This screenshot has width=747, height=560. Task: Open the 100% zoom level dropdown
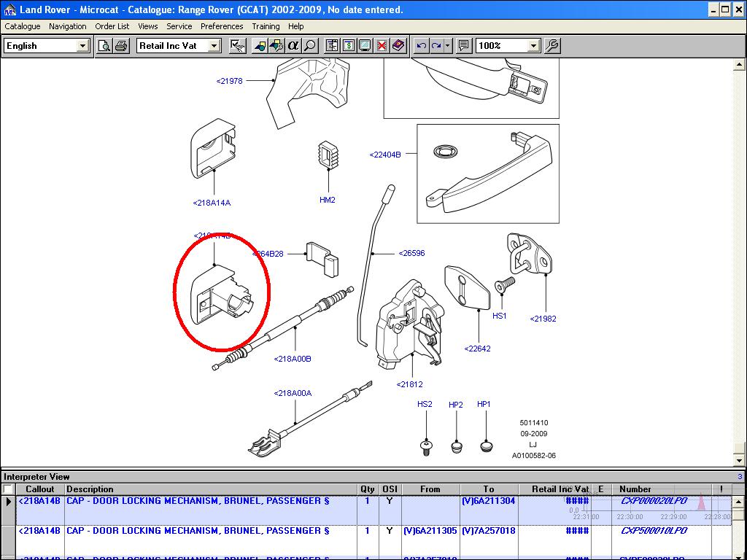coord(533,46)
